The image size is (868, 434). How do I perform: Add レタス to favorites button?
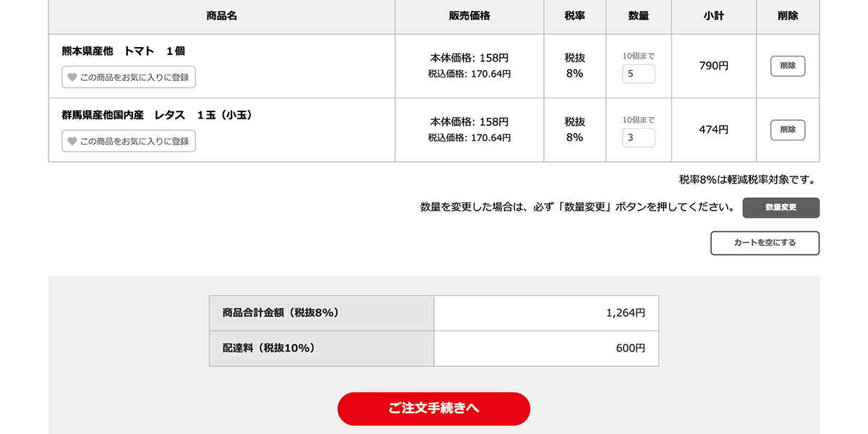coord(129,141)
